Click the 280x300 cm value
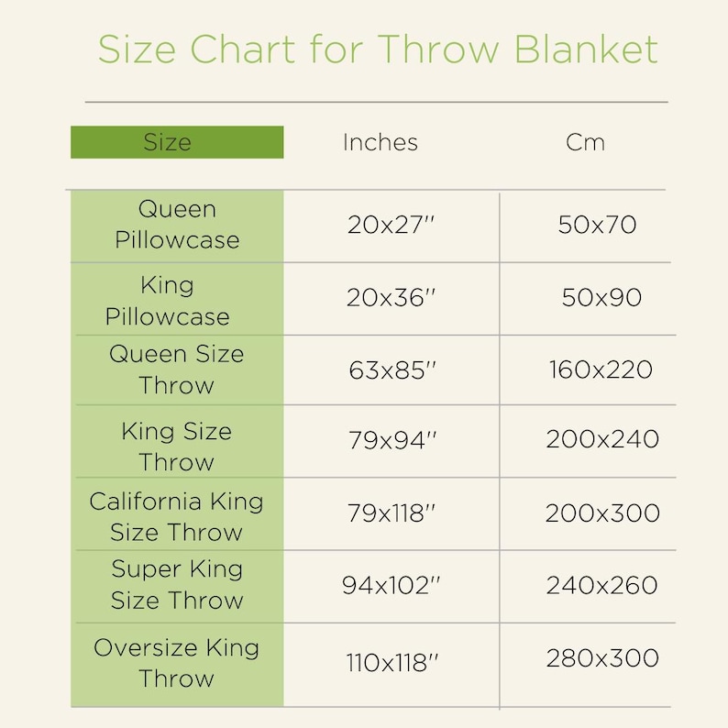This screenshot has width=728, height=728. tap(602, 658)
